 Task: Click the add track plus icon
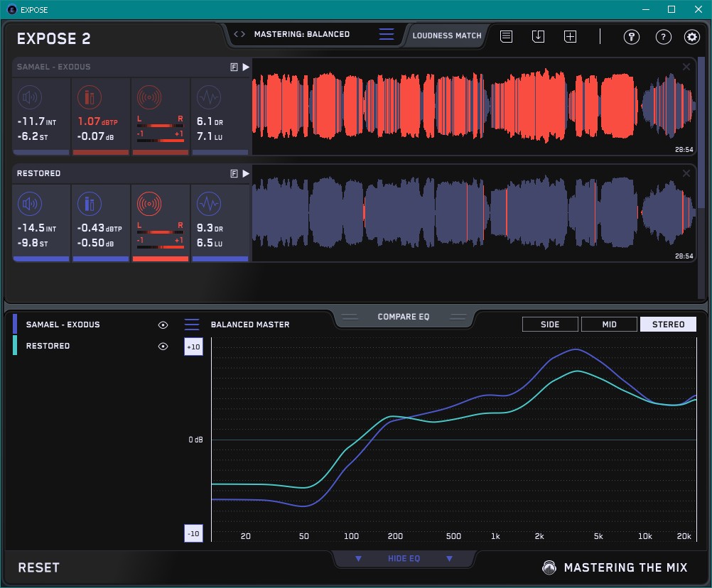(570, 36)
